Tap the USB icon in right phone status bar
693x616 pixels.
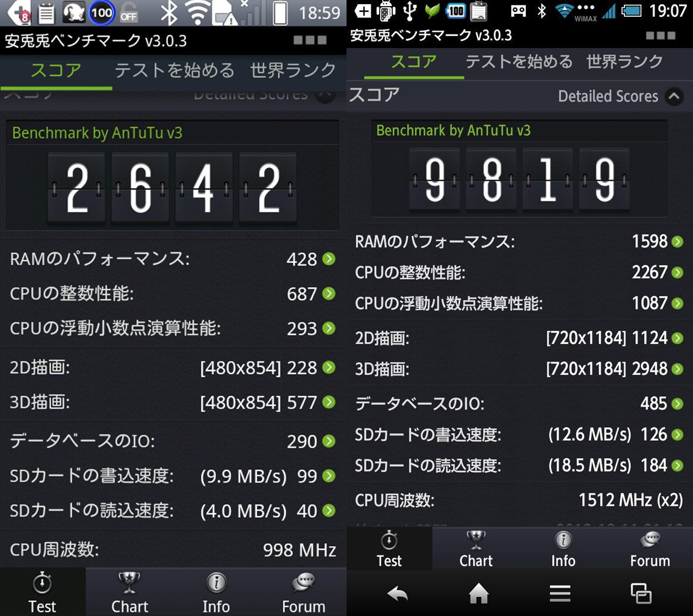tap(410, 11)
